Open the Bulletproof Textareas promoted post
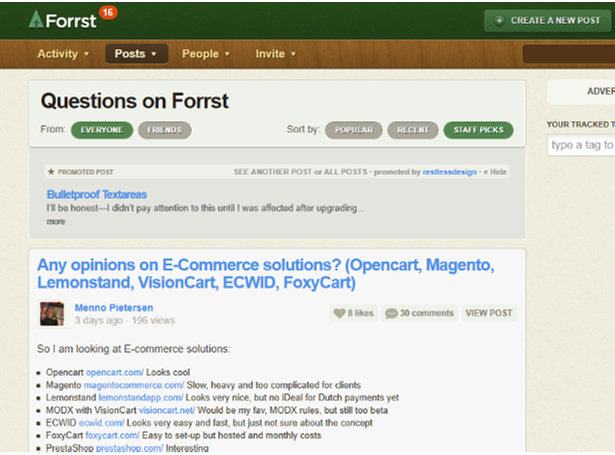The width and height of the screenshot is (615, 455). click(97, 195)
